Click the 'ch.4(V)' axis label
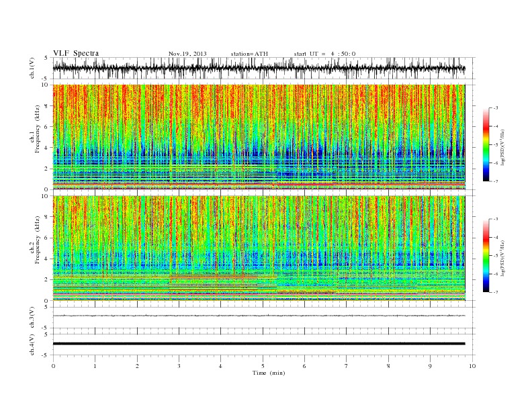The image size is (532, 411). (x=32, y=345)
